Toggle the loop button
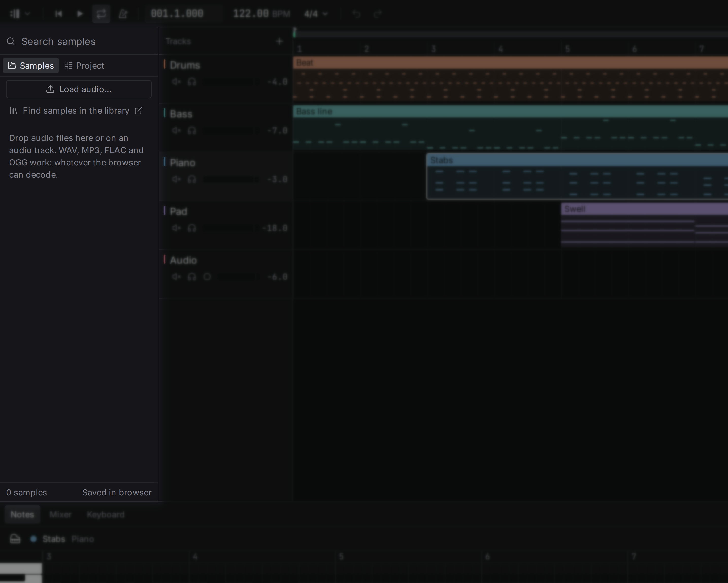Viewport: 728px width, 583px height. click(101, 14)
